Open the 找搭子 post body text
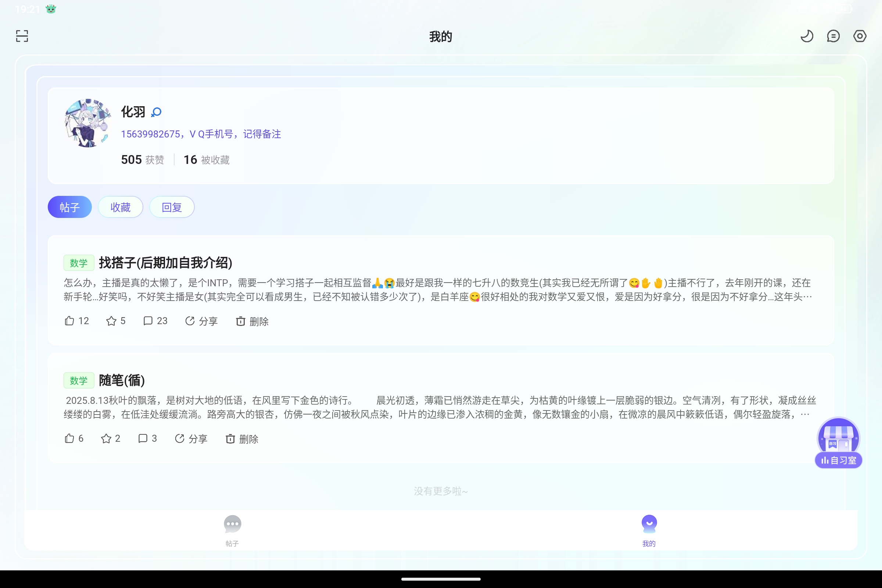Viewport: 882px width, 588px height. (438, 290)
